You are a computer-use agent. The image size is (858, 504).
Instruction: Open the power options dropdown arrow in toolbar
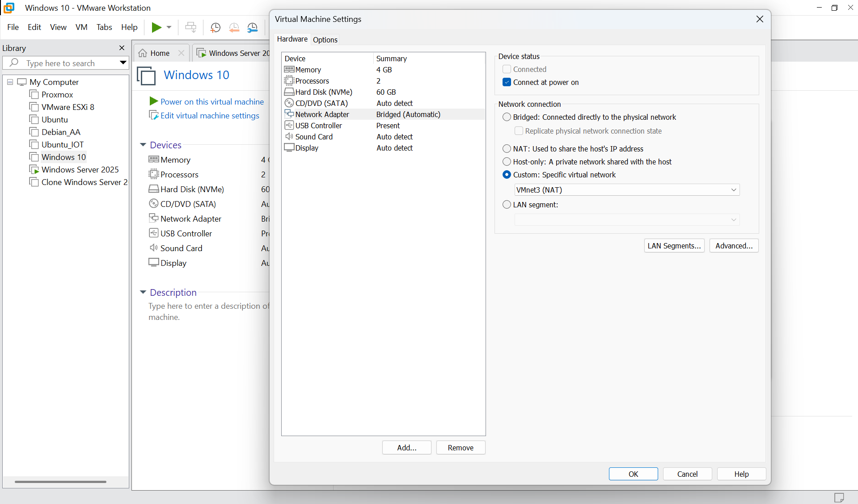(169, 27)
